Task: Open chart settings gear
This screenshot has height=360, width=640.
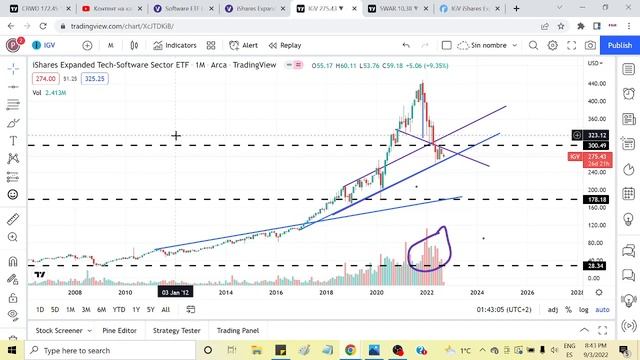Action: (552, 45)
